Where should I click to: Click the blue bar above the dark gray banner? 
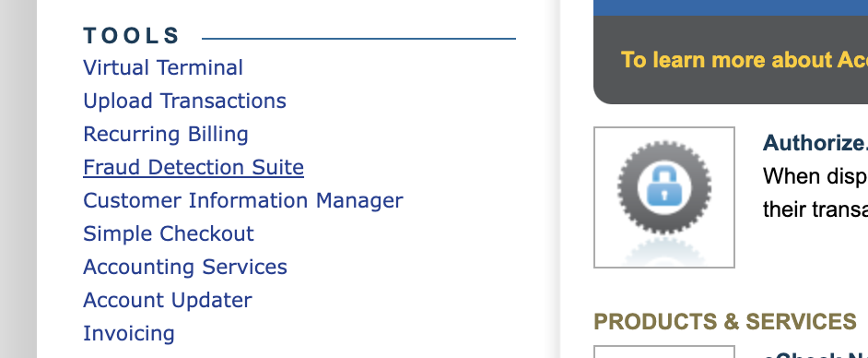point(730,7)
